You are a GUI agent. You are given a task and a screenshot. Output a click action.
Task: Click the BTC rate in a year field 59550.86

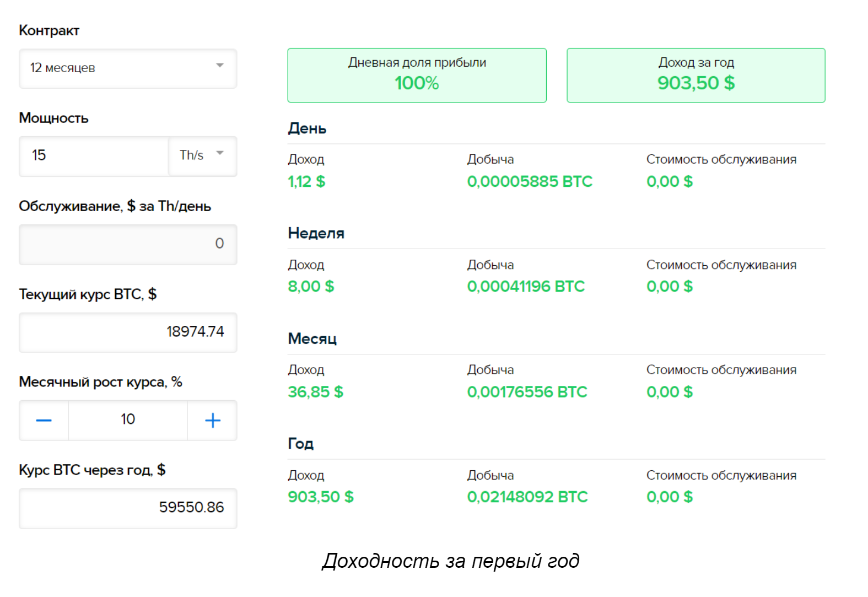[x=128, y=508]
